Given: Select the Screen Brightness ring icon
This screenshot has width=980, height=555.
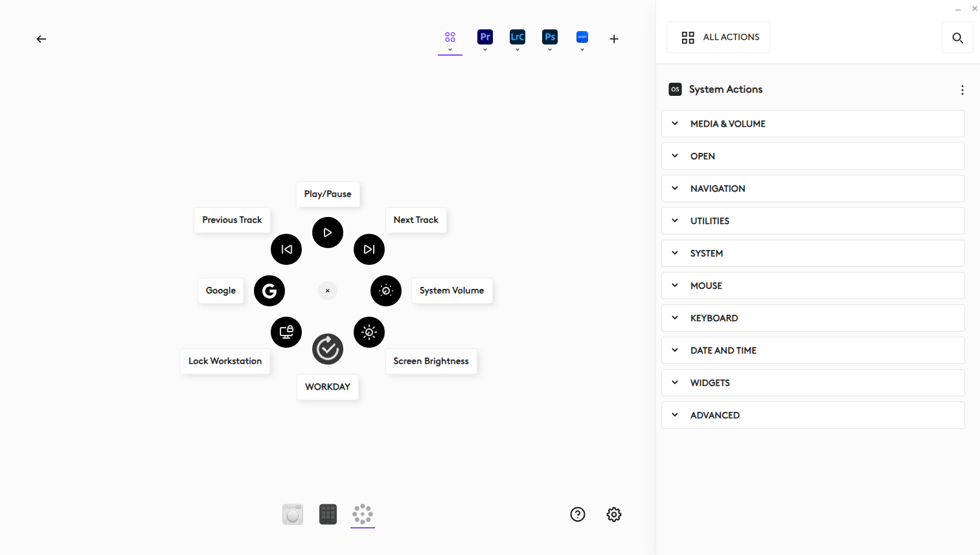Looking at the screenshot, I should (x=369, y=332).
